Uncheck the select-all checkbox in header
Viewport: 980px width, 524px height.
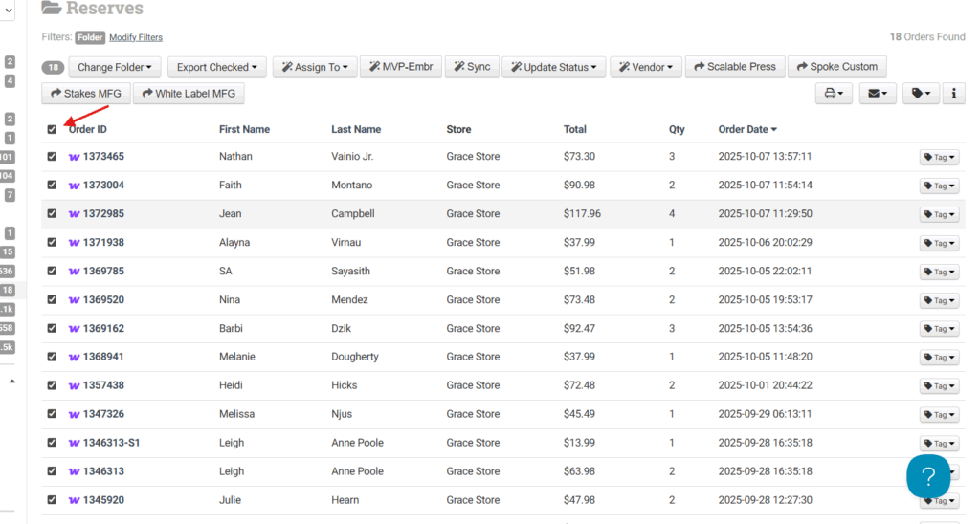[52, 130]
